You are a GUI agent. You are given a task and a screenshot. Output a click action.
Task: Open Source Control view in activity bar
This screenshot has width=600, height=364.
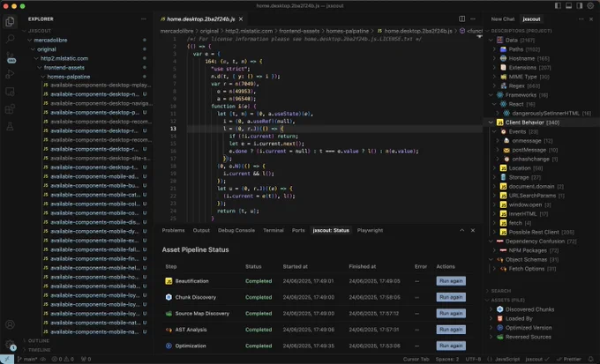(x=10, y=57)
